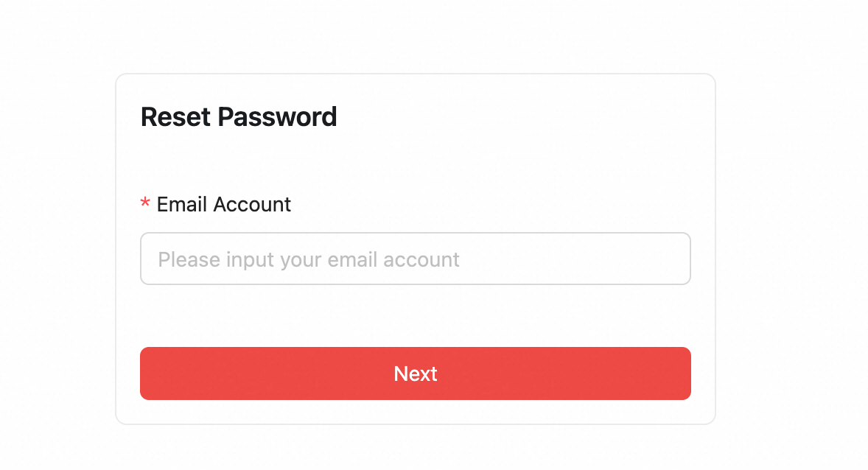Click the right side of the Next button
Screen dimensions: 868x470
[637, 373]
